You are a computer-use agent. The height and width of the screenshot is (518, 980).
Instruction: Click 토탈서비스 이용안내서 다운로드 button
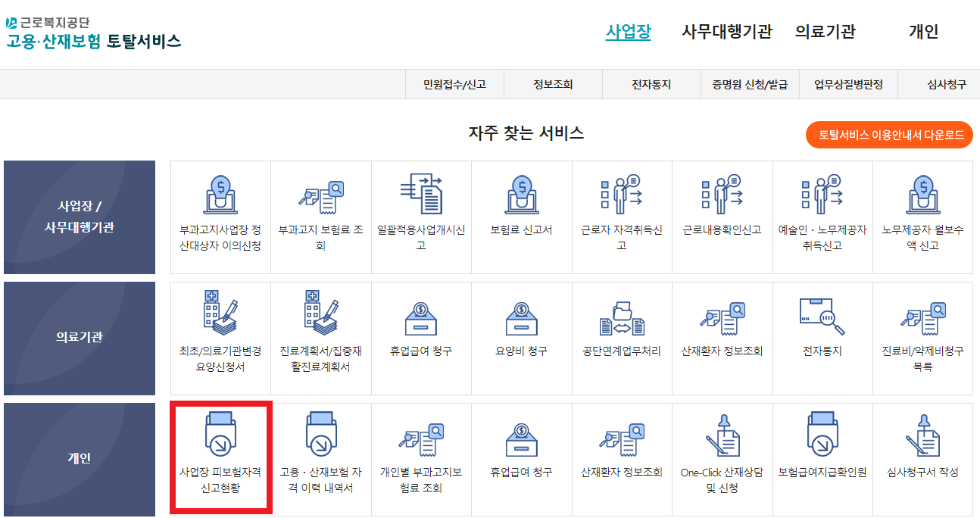(x=889, y=135)
